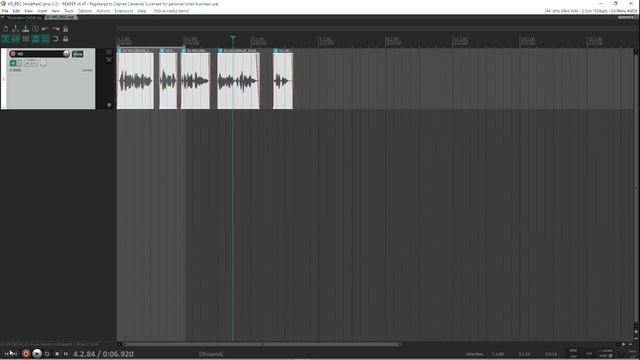Arm the VO track record button

coord(13,54)
